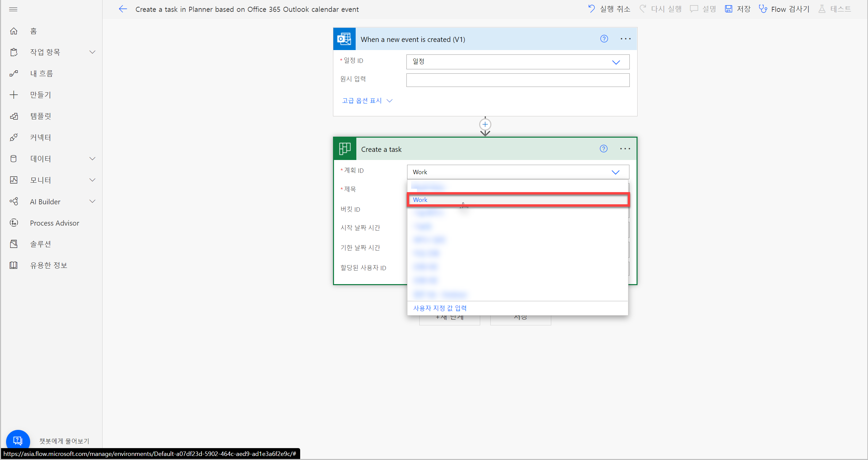Insert a step with the plus connector
The width and height of the screenshot is (868, 460).
click(x=485, y=124)
